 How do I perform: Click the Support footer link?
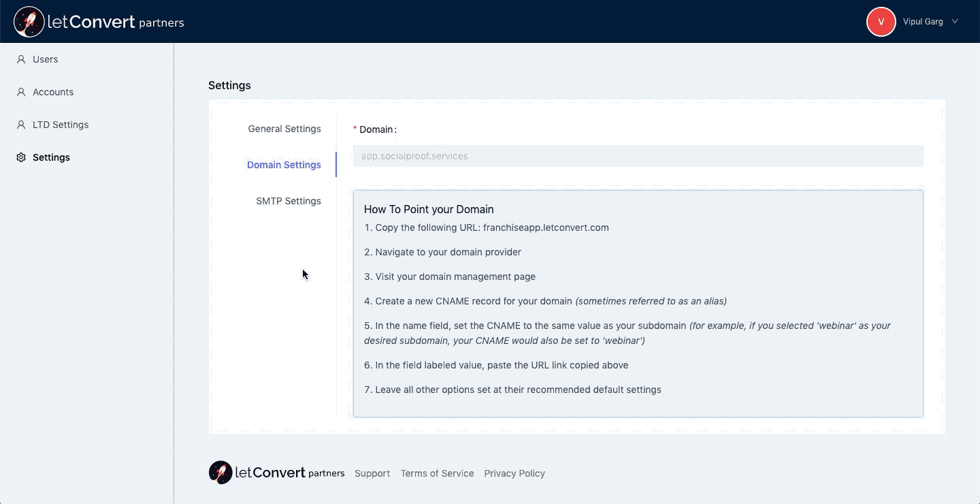372,473
